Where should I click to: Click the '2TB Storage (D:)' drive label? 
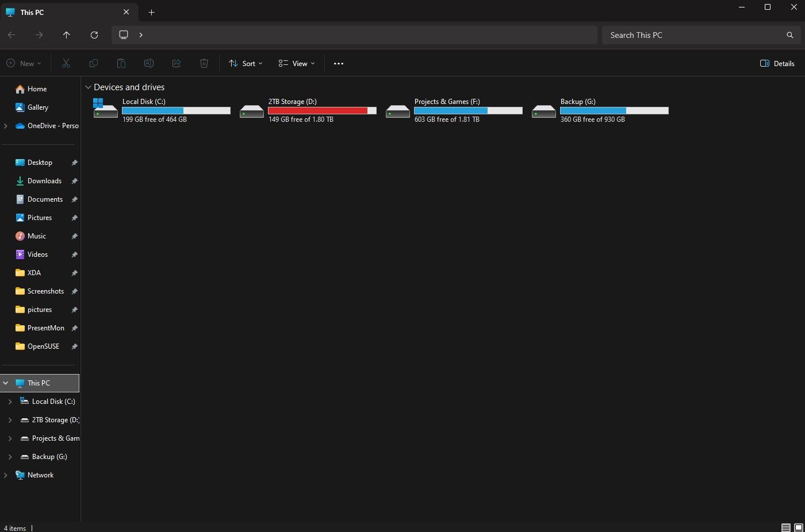293,102
